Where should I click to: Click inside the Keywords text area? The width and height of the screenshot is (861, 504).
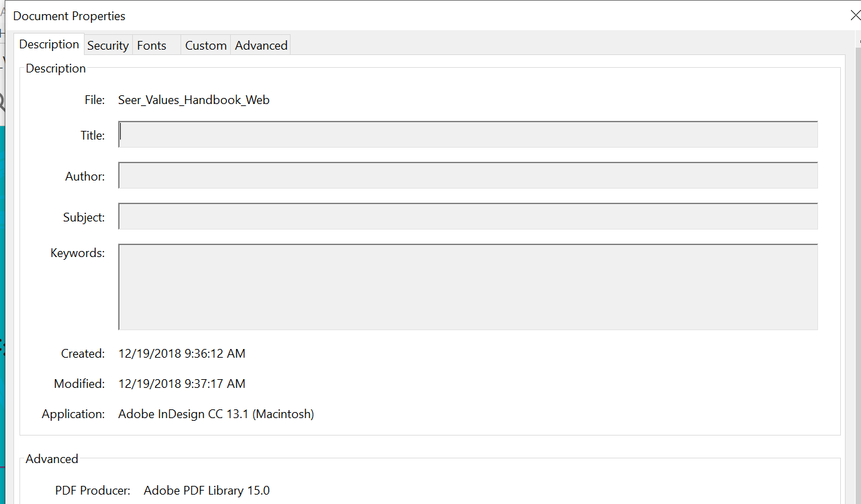coord(468,287)
